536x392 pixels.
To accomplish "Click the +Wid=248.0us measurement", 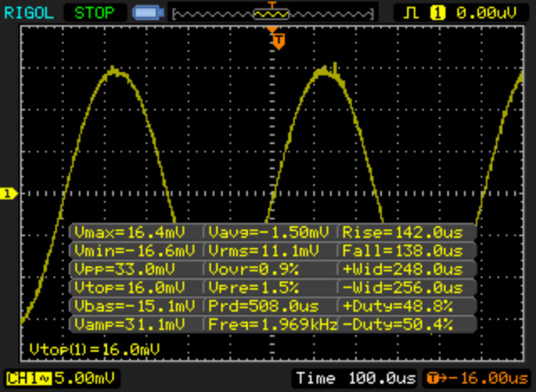I will coord(403,270).
